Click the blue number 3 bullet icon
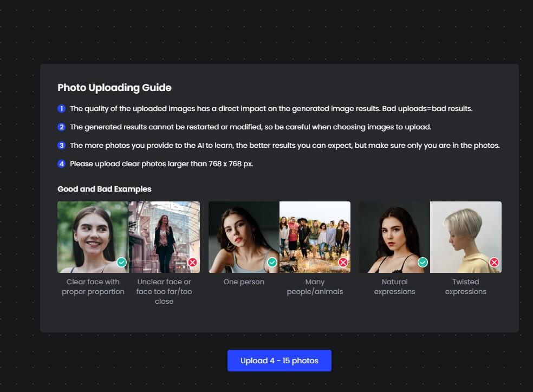 click(62, 146)
